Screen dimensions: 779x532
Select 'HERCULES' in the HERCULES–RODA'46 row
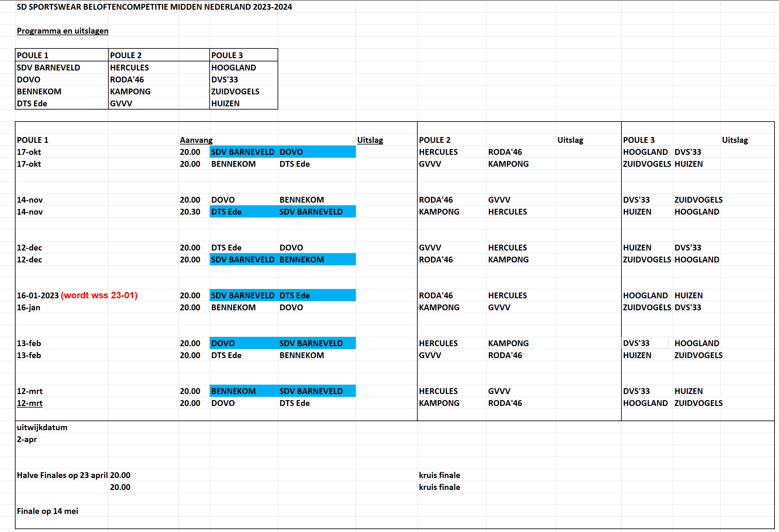pyautogui.click(x=438, y=152)
